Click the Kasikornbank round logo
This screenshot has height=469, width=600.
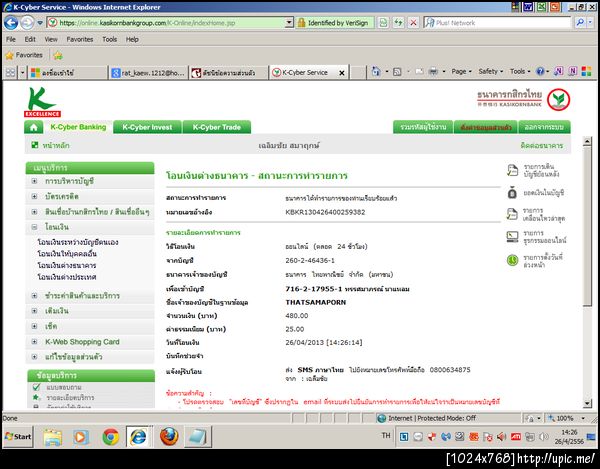[558, 100]
